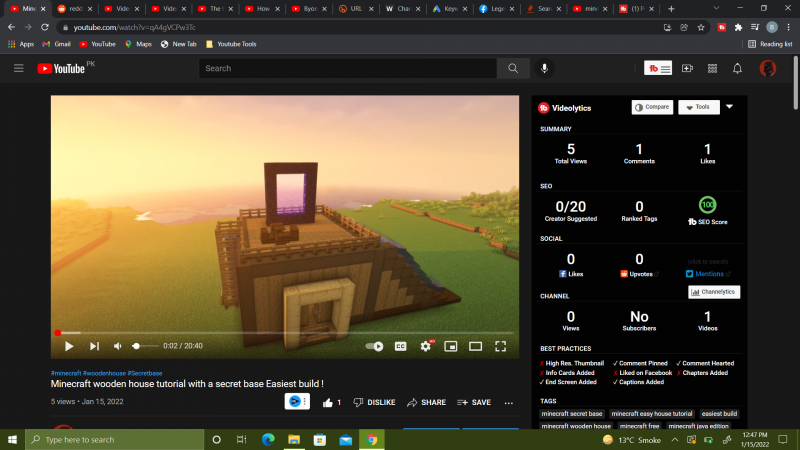This screenshot has height=450, width=800.
Task: Collapse the Videolytics panel arrow
Action: [730, 107]
